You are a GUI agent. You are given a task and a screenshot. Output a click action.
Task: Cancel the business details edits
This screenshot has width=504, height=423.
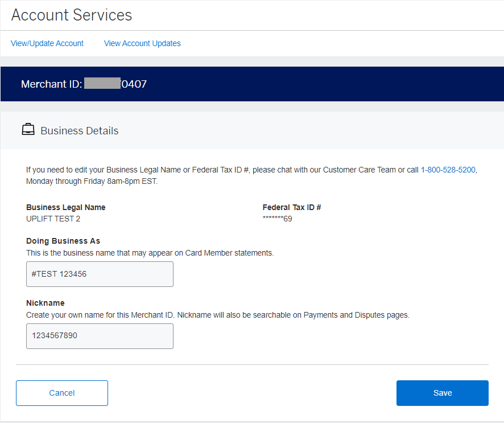[61, 393]
